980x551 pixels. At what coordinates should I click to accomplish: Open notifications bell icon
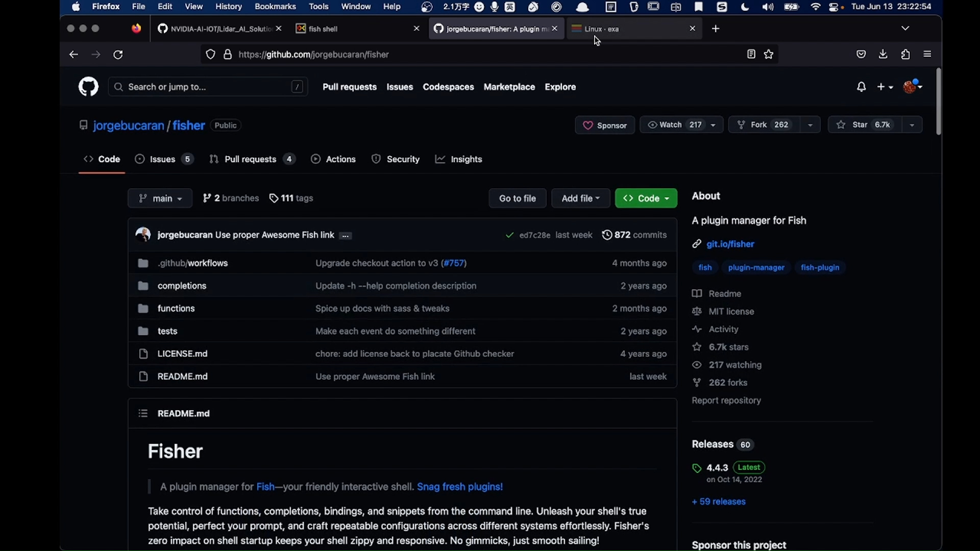point(861,87)
